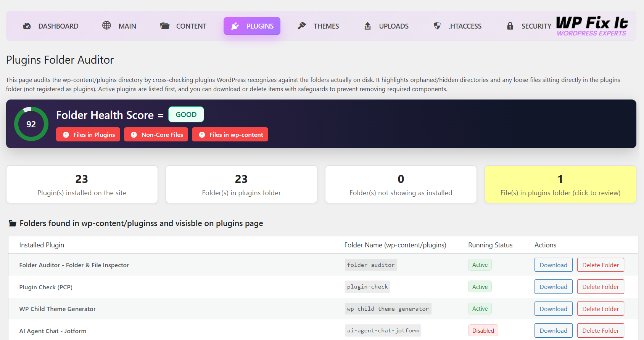This screenshot has width=644, height=340.
Task: Click the Running Status column header
Action: tap(490, 245)
